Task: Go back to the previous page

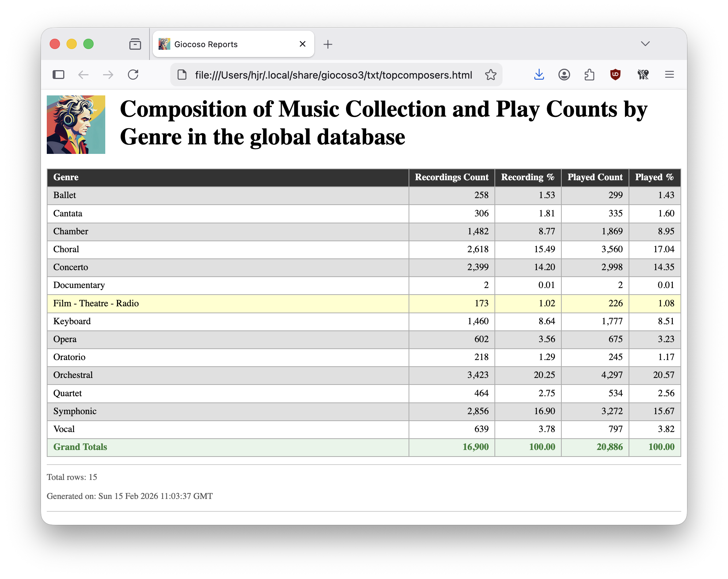Action: (x=83, y=75)
